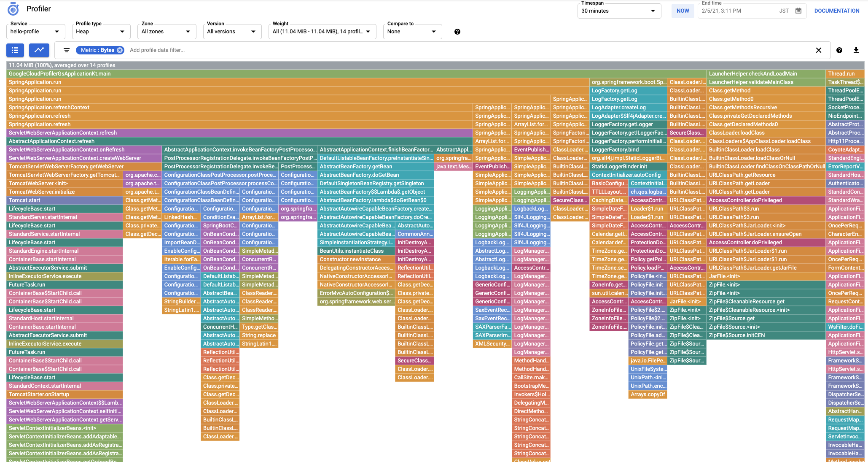Open help for the filter bar
The width and height of the screenshot is (868, 462).
[839, 50]
